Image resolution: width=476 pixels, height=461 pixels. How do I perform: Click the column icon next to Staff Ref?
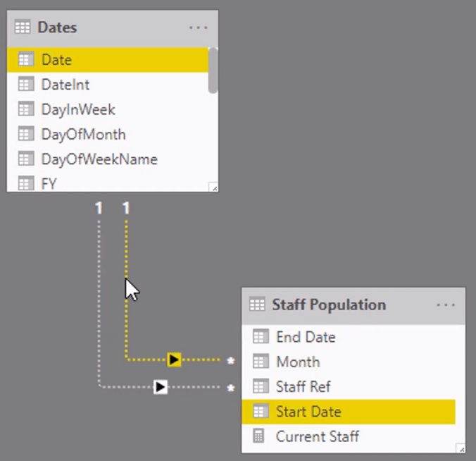point(261,386)
